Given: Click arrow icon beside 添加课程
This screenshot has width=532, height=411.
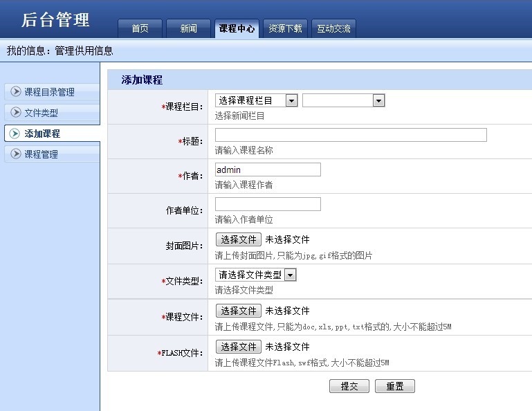Looking at the screenshot, I should [x=15, y=134].
